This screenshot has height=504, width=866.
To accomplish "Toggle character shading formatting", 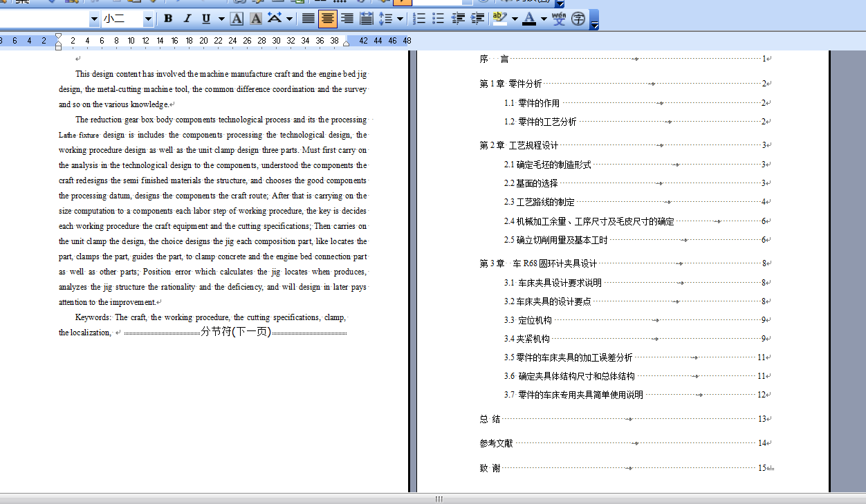I will coord(255,19).
